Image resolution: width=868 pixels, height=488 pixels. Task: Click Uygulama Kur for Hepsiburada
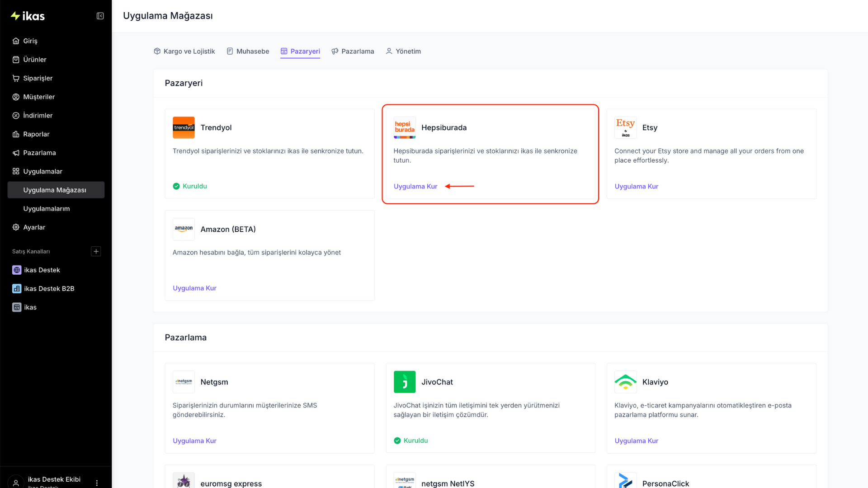click(415, 187)
